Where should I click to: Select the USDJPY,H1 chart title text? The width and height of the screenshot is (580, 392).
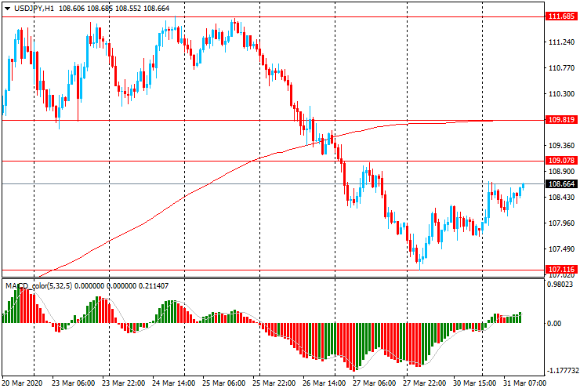pyautogui.click(x=34, y=8)
